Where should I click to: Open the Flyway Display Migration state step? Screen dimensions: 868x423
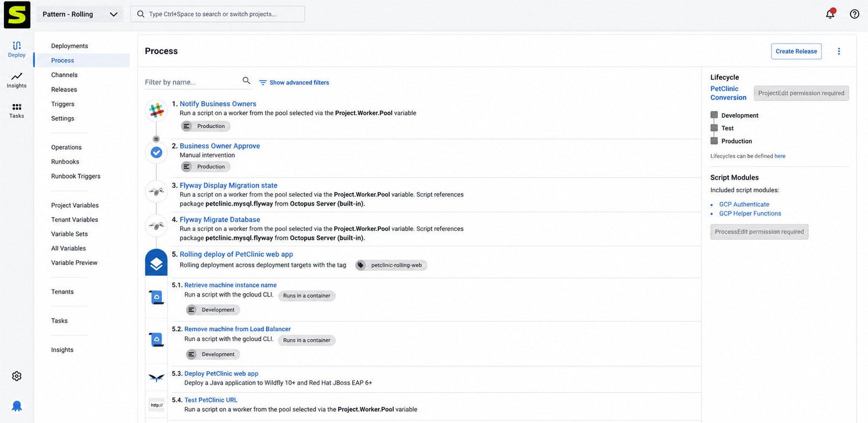coord(228,185)
